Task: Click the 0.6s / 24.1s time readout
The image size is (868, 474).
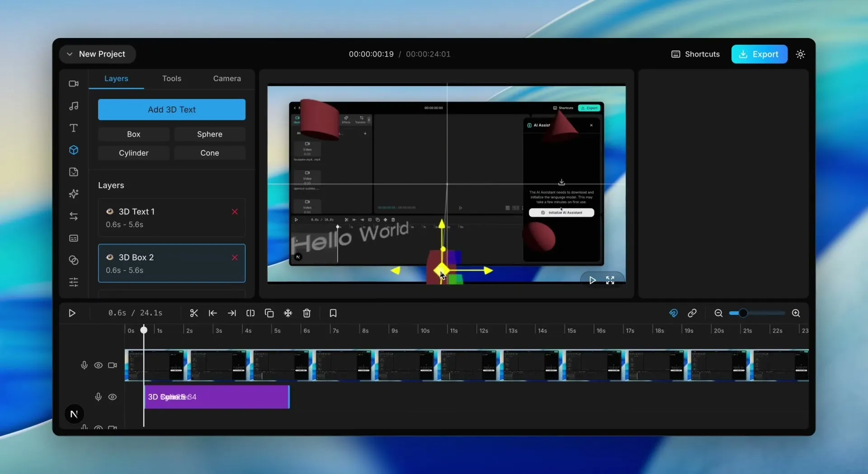Action: tap(135, 313)
